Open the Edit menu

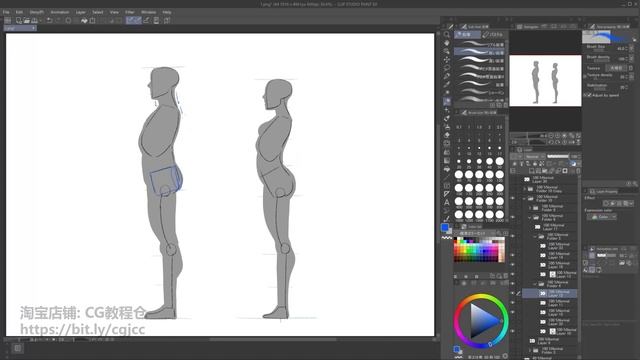pos(19,12)
